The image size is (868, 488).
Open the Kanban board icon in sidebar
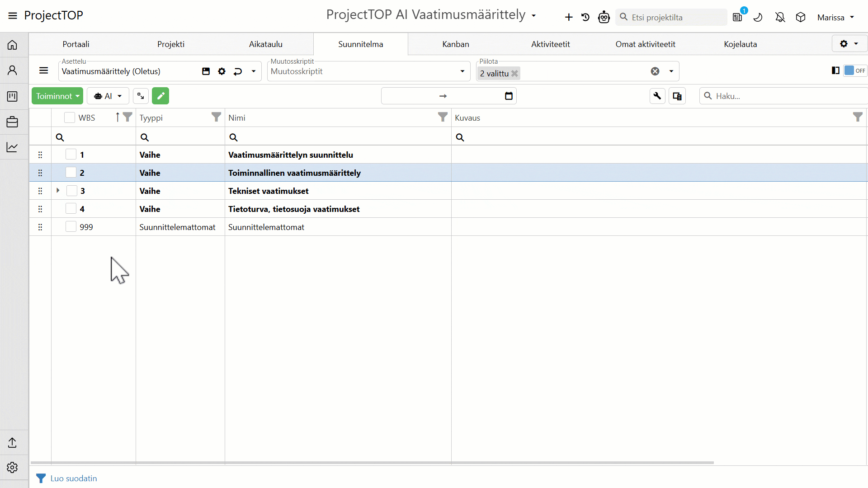(12, 96)
